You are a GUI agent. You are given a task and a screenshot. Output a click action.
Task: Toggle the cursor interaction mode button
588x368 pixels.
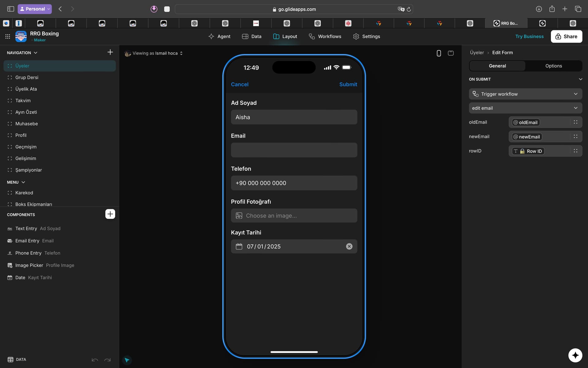point(127,360)
